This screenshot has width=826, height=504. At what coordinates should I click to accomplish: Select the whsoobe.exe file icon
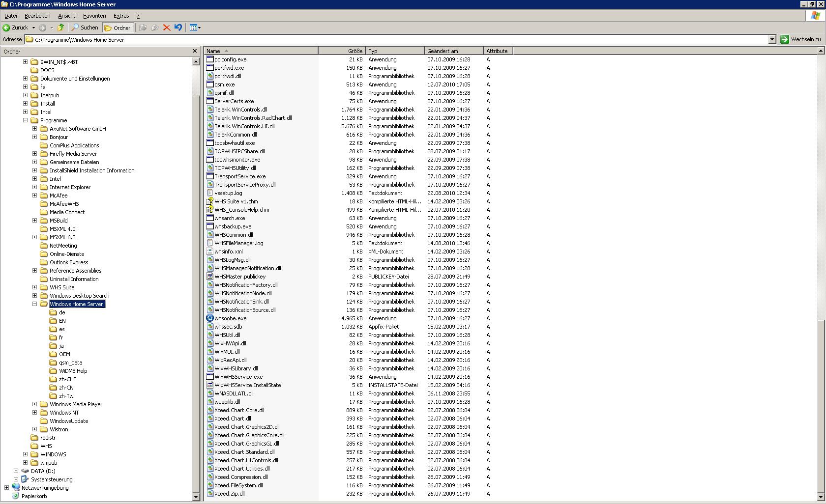point(210,318)
